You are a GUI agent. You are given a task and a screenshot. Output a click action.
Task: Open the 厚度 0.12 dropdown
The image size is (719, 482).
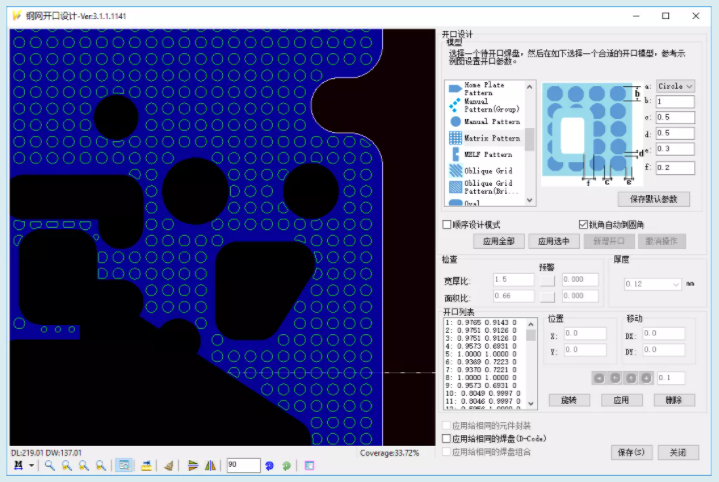652,284
